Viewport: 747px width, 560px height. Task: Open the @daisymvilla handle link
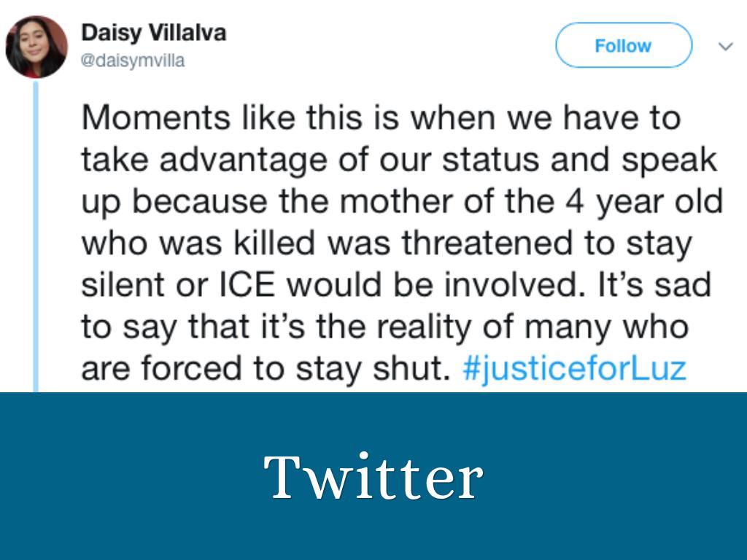coord(132,61)
